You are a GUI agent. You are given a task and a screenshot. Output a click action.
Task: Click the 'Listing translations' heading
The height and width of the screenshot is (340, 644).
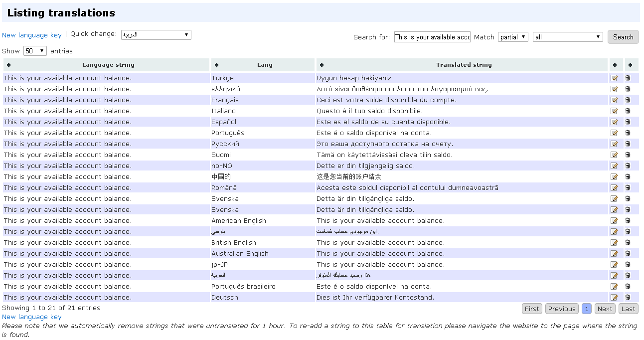61,13
